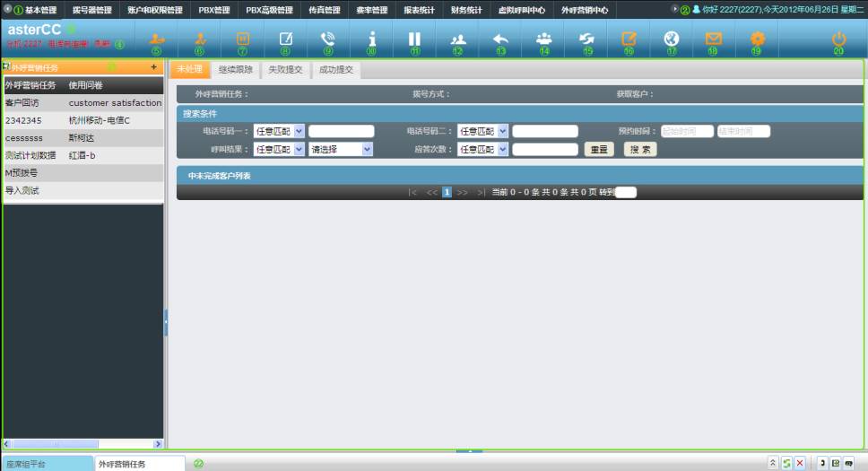Click the three-person group icon
868x471 pixels.
[543, 39]
